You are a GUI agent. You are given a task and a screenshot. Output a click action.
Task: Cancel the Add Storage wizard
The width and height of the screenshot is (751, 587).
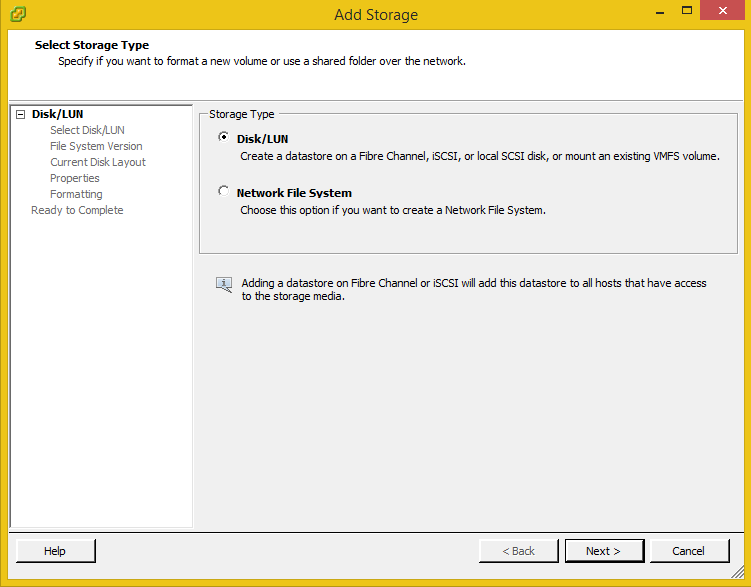688,551
